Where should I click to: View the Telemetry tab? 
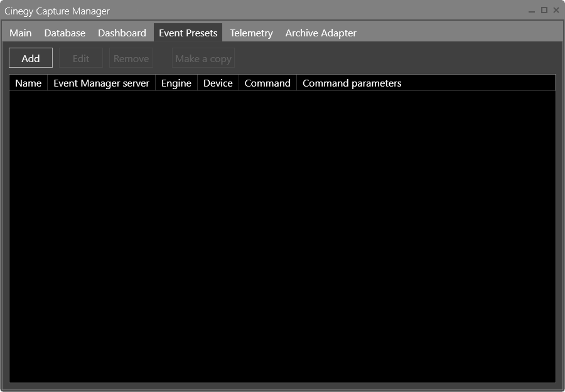pyautogui.click(x=251, y=33)
